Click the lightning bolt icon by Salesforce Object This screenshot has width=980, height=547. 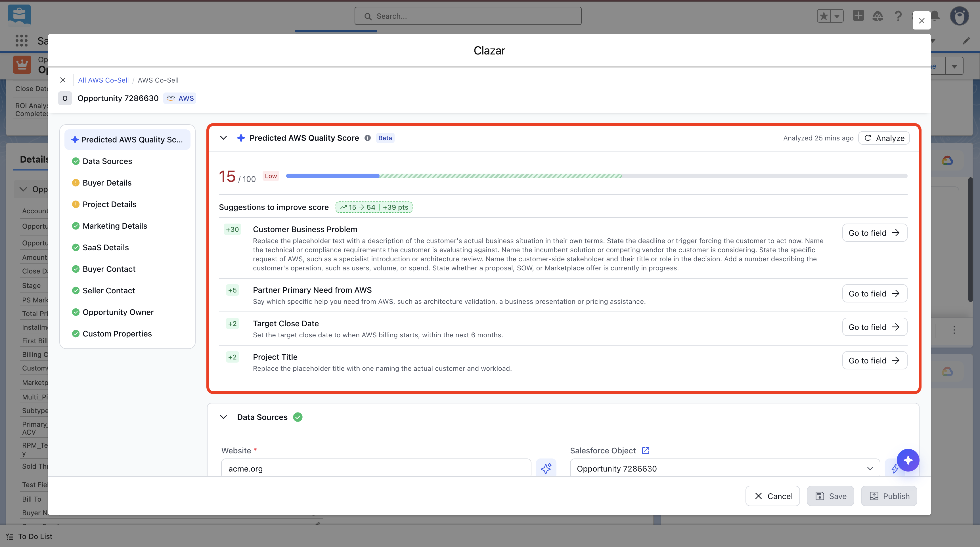point(894,469)
